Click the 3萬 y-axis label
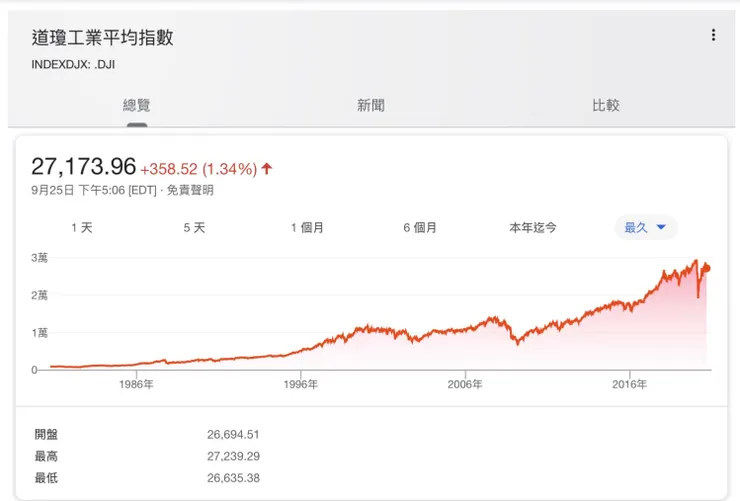 (x=39, y=258)
